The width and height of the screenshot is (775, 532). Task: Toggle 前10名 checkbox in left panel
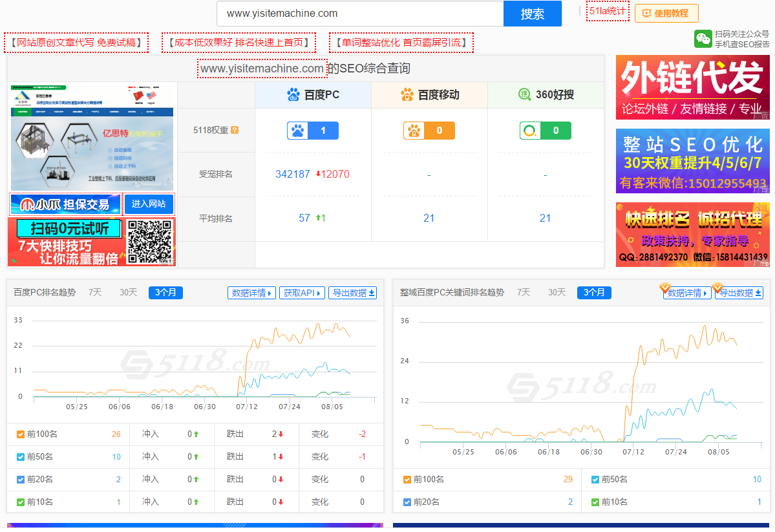coord(20,502)
